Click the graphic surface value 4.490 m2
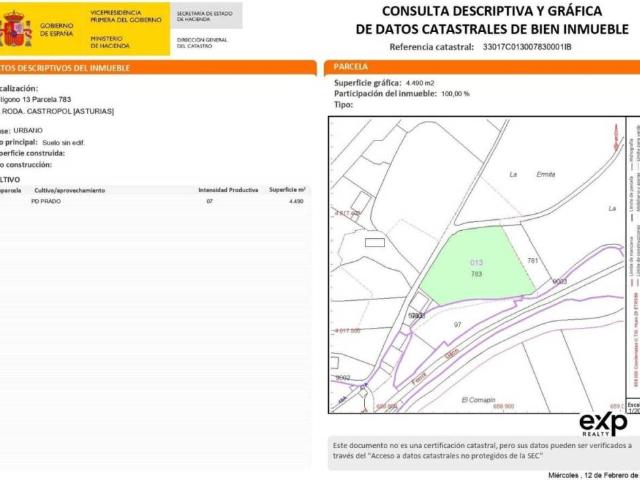Screen dimensions: 640x480 tap(420, 83)
